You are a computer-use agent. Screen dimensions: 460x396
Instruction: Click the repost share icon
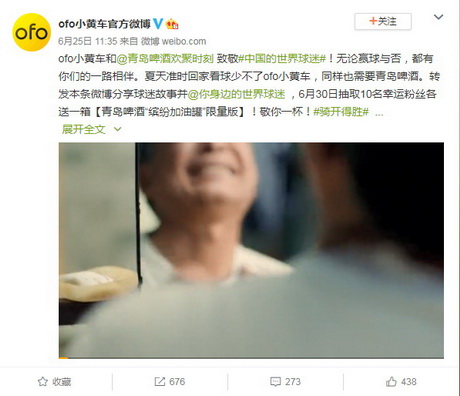(160, 382)
